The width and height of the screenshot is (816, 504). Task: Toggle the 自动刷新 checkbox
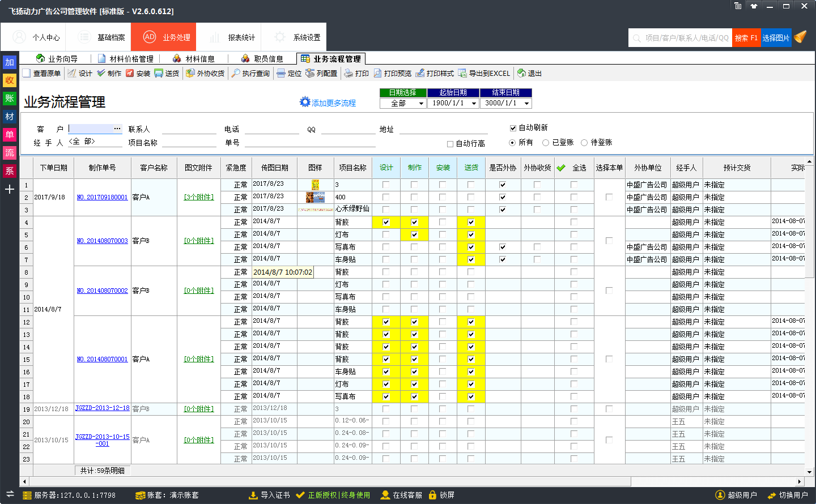point(513,128)
